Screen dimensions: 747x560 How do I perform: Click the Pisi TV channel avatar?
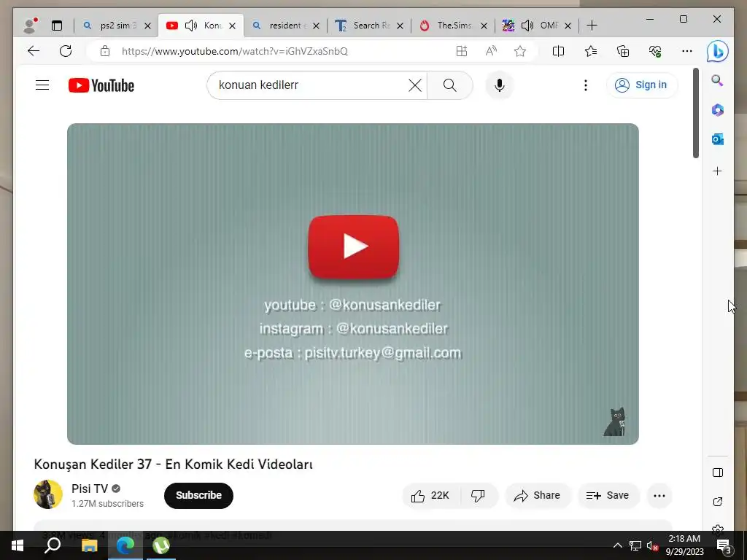point(48,495)
